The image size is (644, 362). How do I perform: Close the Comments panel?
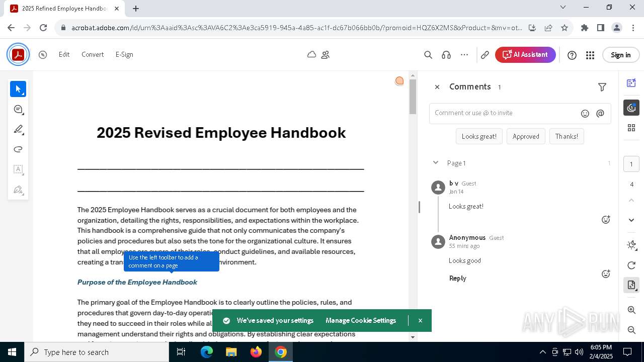coord(437,87)
